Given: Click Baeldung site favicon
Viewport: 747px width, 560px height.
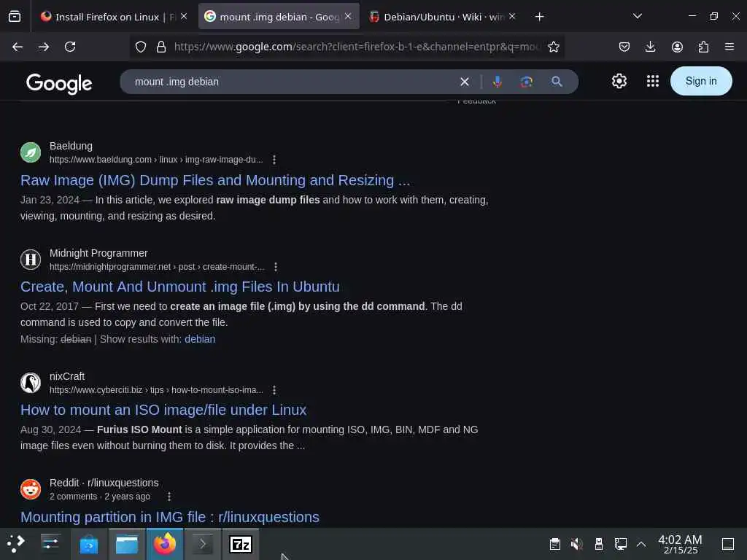Looking at the screenshot, I should (31, 152).
